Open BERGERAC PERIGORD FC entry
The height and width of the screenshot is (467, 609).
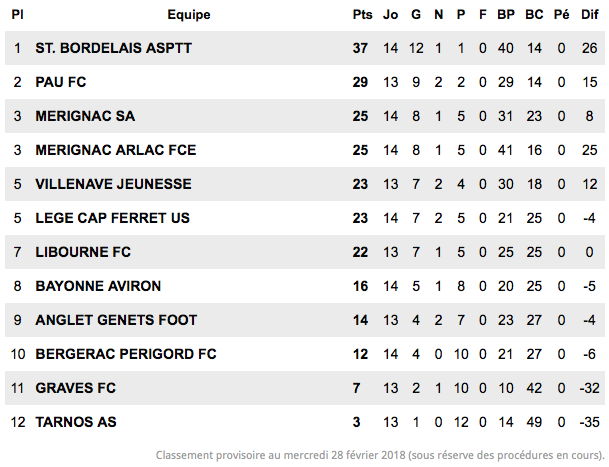pos(126,354)
